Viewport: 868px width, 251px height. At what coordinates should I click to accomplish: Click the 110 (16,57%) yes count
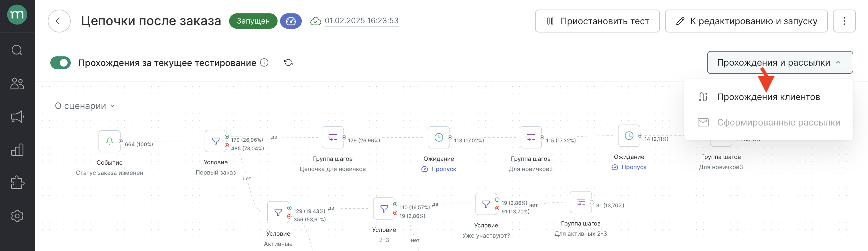(415, 208)
